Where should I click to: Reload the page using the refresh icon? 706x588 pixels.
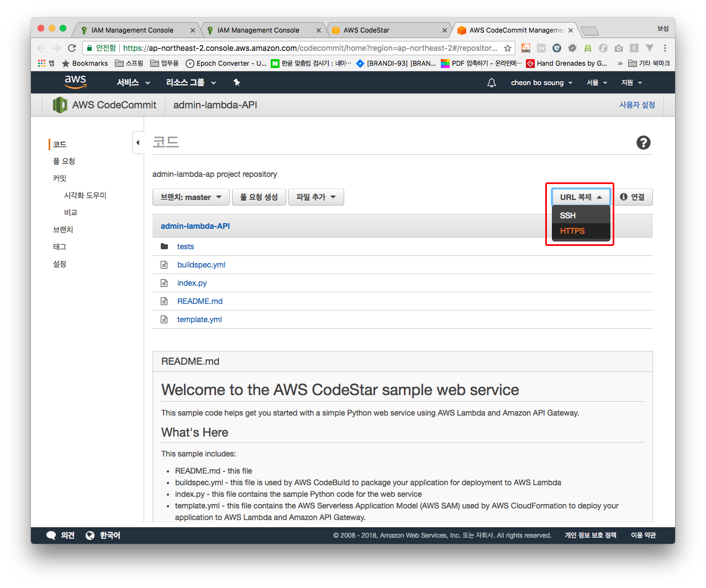pyautogui.click(x=72, y=48)
